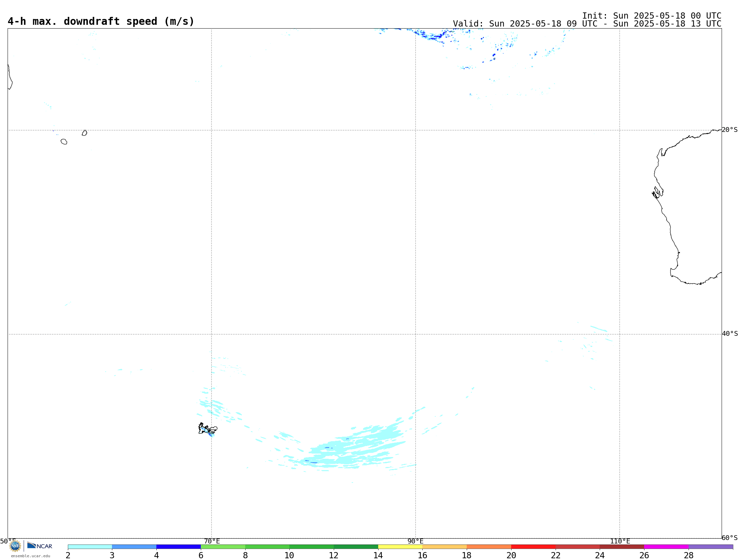This screenshot has width=744, height=560.
Task: Click the light blue 3–4 m/s swatch
Action: pos(134,547)
